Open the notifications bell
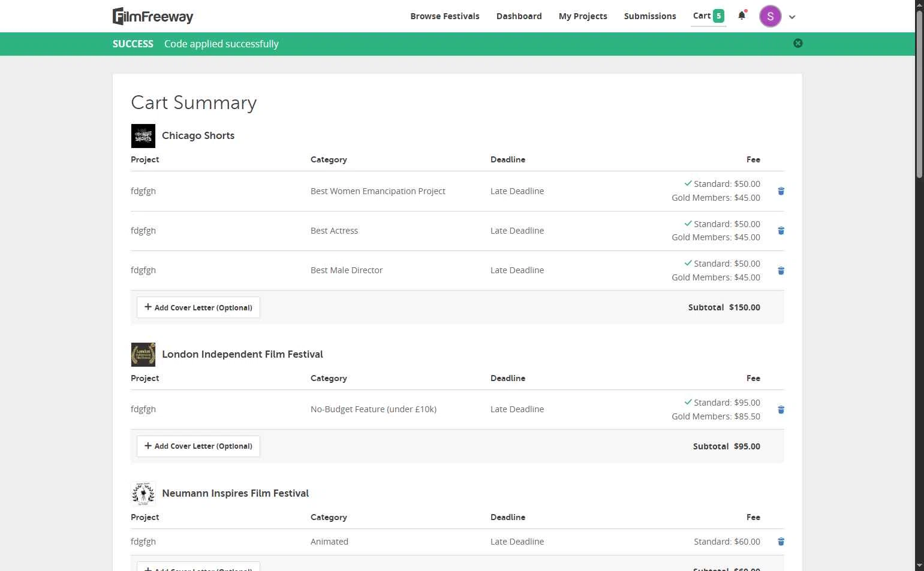Screen dimensions: 924x571 (x=742, y=16)
